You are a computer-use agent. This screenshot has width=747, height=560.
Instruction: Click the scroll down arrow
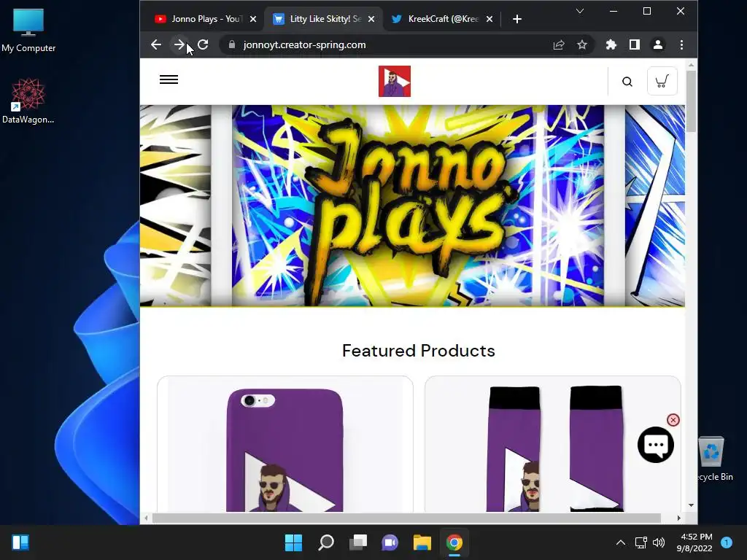pyautogui.click(x=691, y=505)
